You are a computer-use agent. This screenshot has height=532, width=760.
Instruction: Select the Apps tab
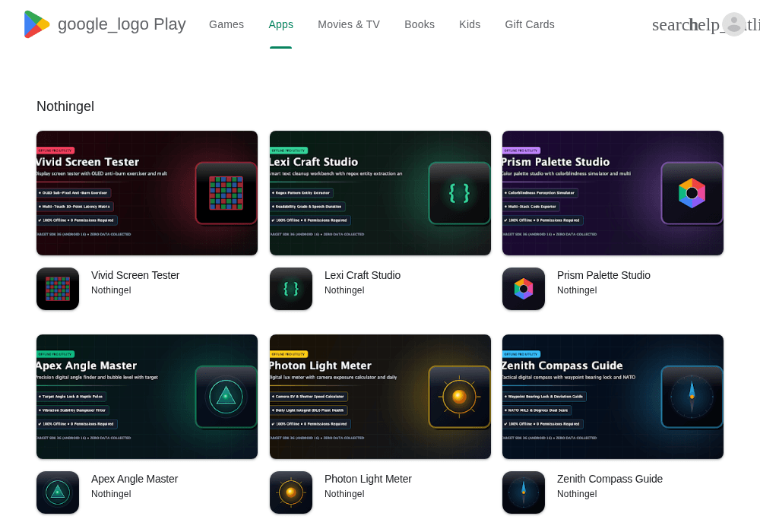click(x=280, y=24)
